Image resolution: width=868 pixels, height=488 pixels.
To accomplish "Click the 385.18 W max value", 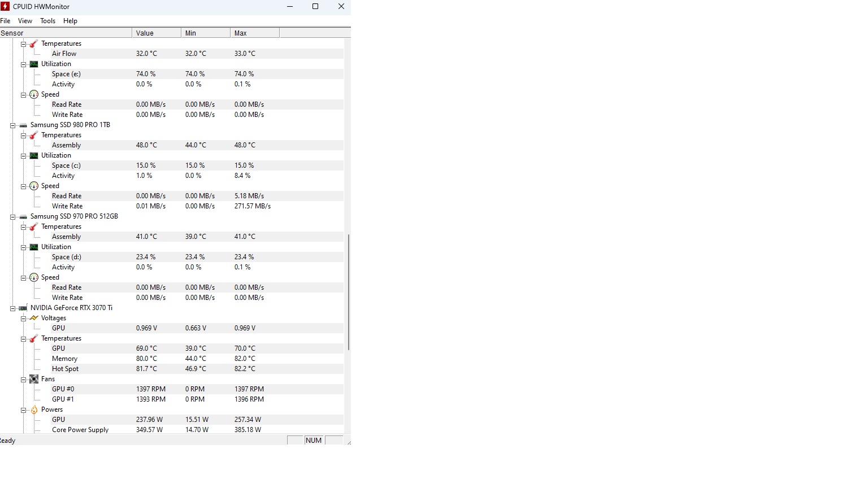I will click(248, 430).
